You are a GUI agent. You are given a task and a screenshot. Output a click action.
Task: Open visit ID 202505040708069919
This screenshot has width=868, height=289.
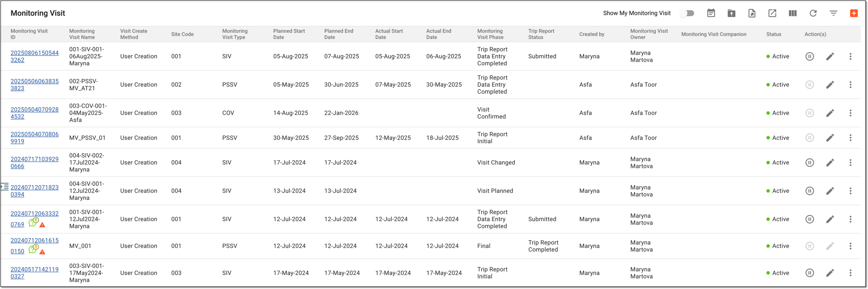coord(35,138)
